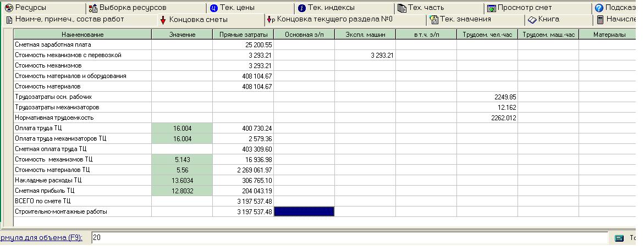This screenshot has width=644, height=251.
Task: Click the Тех. часть documents icon
Action: pos(401,8)
